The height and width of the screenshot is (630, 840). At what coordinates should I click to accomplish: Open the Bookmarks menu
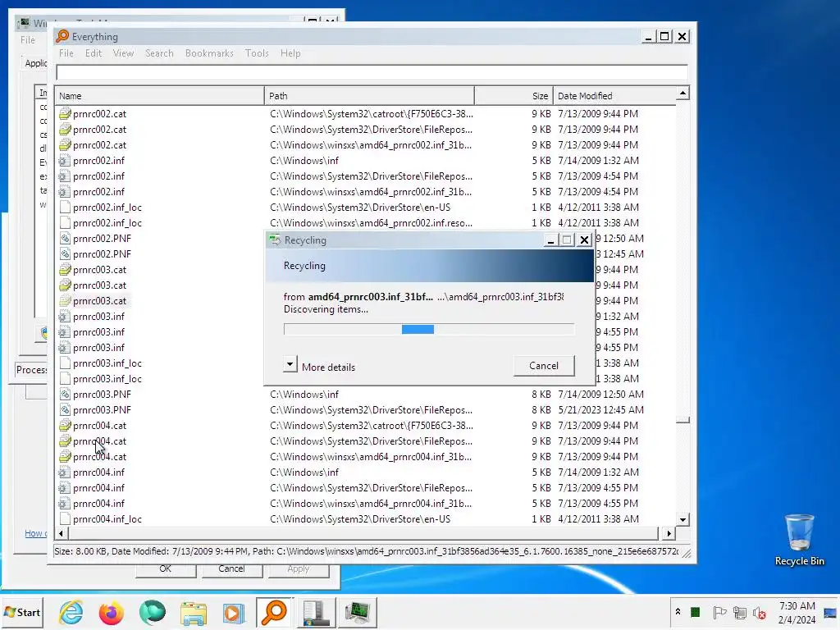209,53
